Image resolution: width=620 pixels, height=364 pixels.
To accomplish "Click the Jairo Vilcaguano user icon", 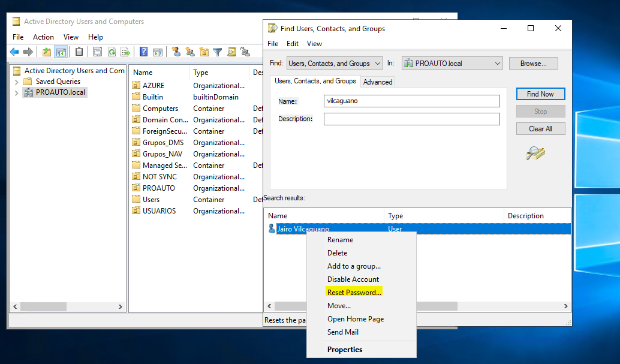I will coord(272,228).
